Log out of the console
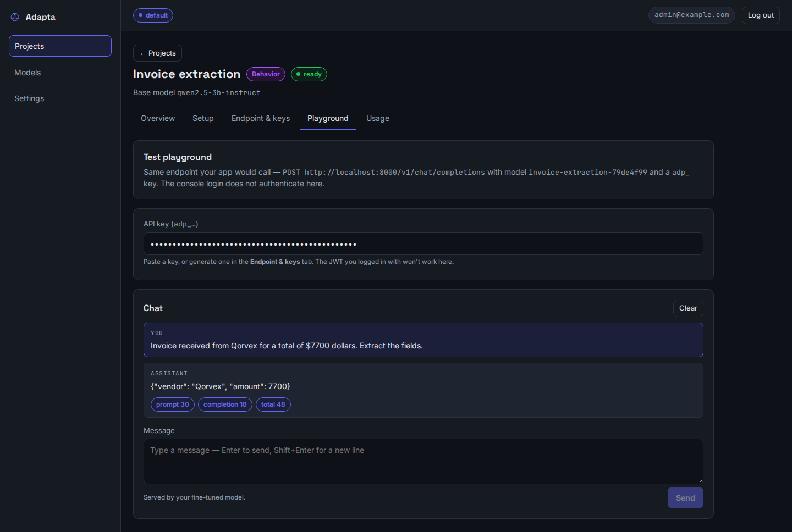The width and height of the screenshot is (792, 532). pyautogui.click(x=761, y=15)
